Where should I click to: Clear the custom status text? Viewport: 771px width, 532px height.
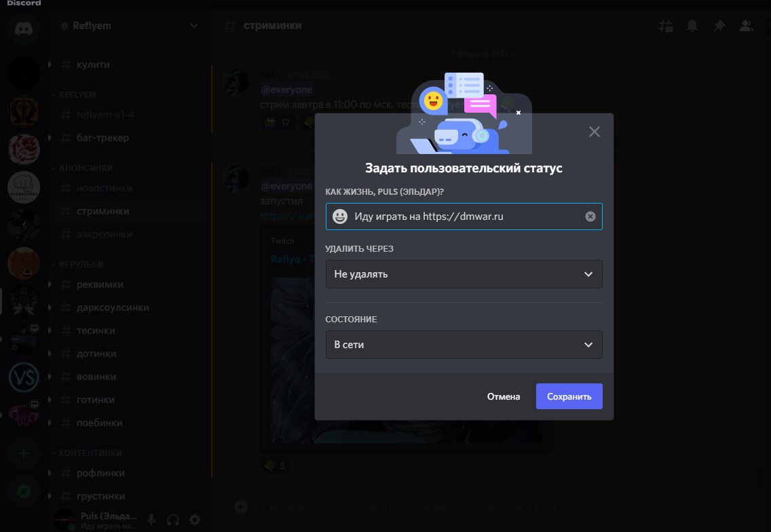point(590,216)
